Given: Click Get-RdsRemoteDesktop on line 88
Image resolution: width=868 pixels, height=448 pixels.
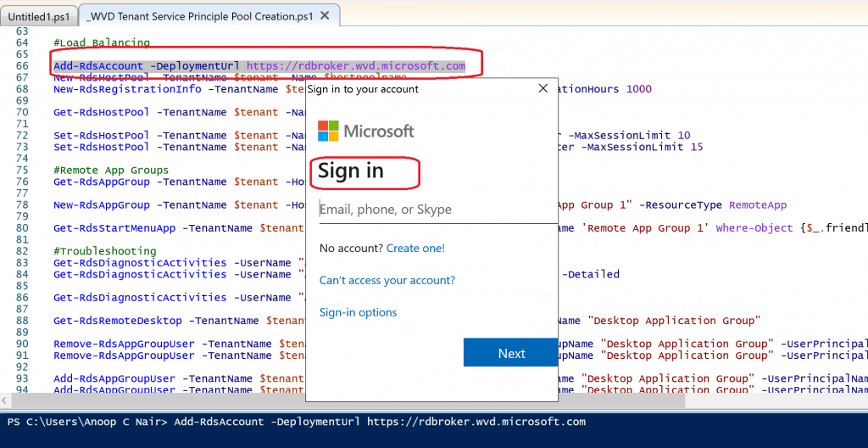Looking at the screenshot, I should coord(117,321).
